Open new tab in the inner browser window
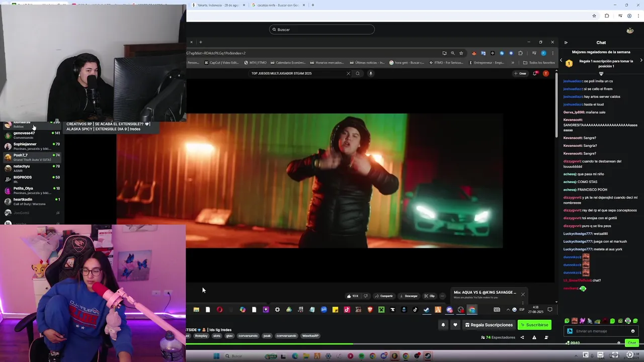 (x=200, y=42)
